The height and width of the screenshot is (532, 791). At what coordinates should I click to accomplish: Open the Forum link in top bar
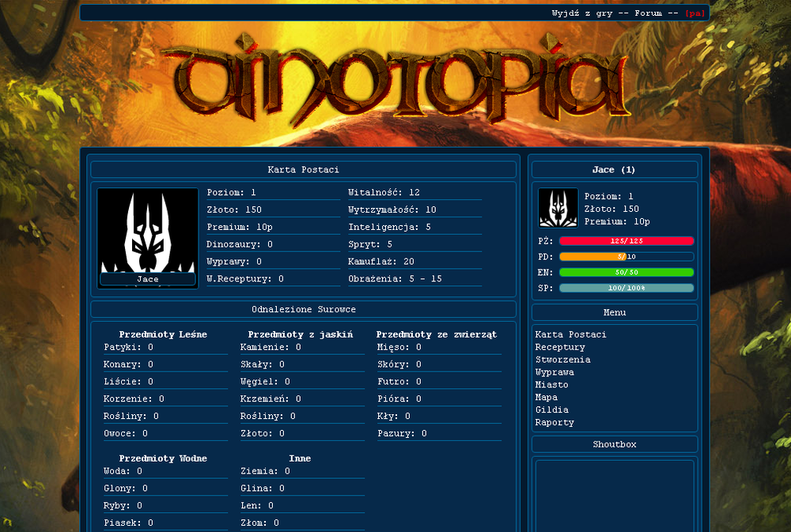[x=649, y=13]
